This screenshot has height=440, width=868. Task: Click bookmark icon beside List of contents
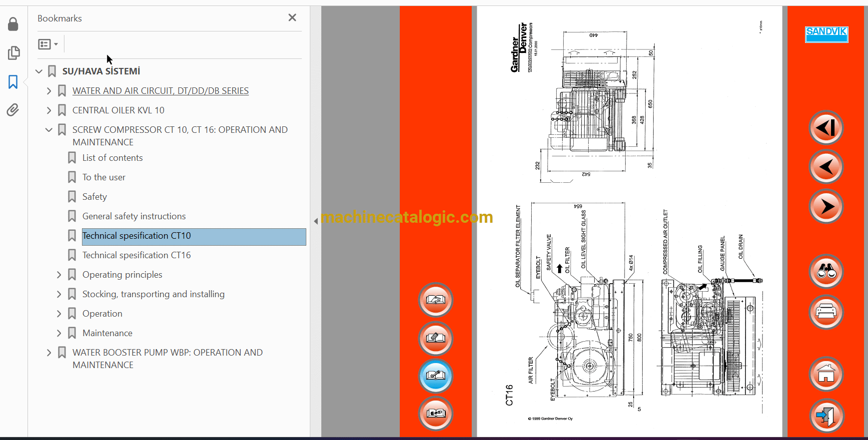pyautogui.click(x=72, y=158)
